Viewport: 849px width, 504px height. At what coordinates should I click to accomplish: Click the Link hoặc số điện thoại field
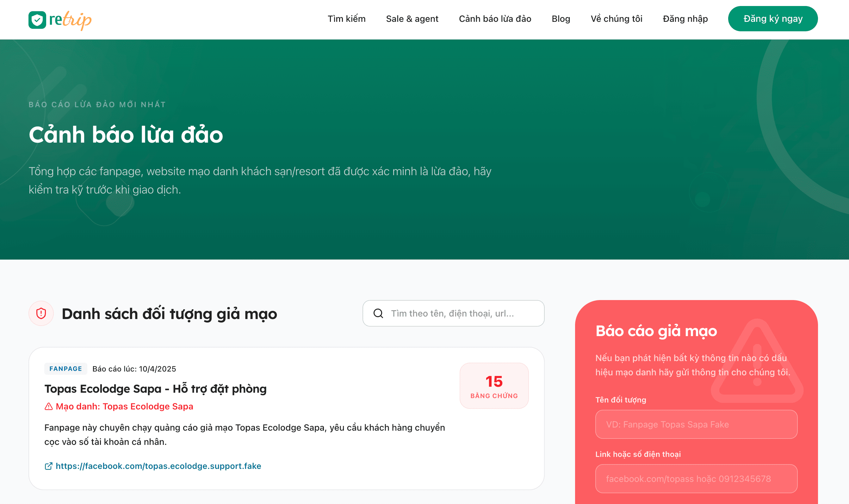(x=696, y=478)
